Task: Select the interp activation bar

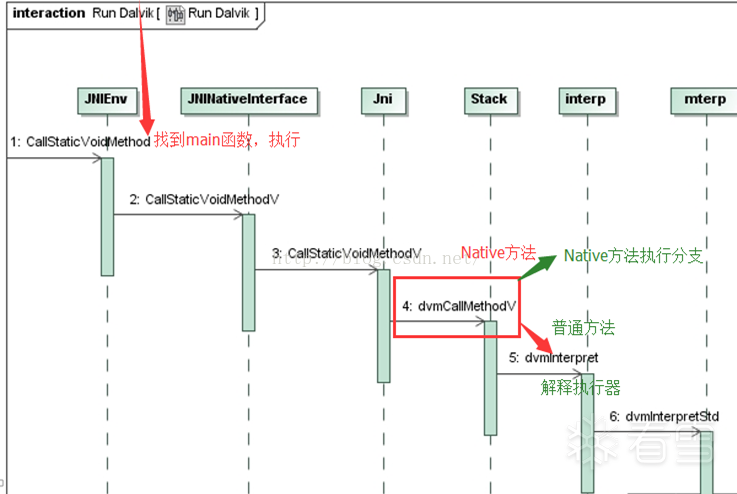Action: pos(588,433)
